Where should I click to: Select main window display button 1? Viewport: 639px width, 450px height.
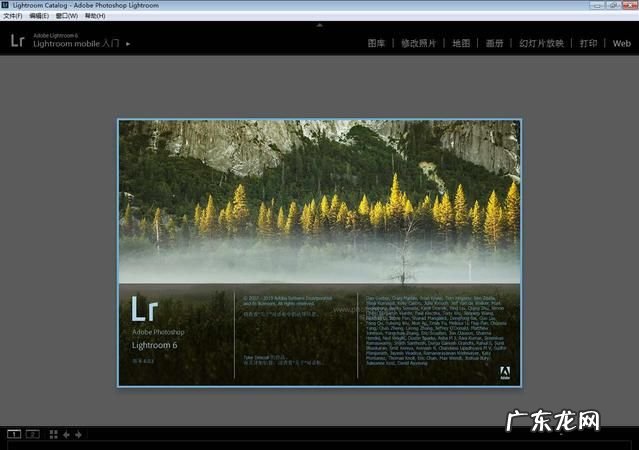(x=14, y=434)
